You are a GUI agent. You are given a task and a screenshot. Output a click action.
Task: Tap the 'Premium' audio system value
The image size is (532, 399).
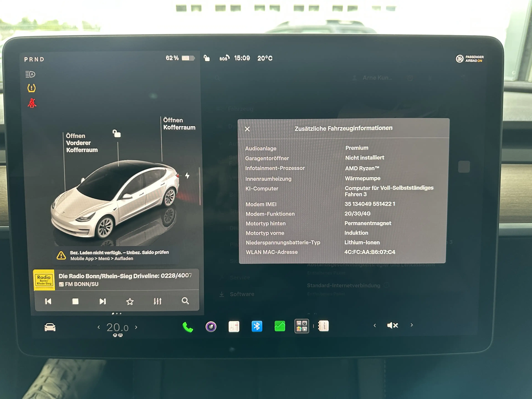357,148
